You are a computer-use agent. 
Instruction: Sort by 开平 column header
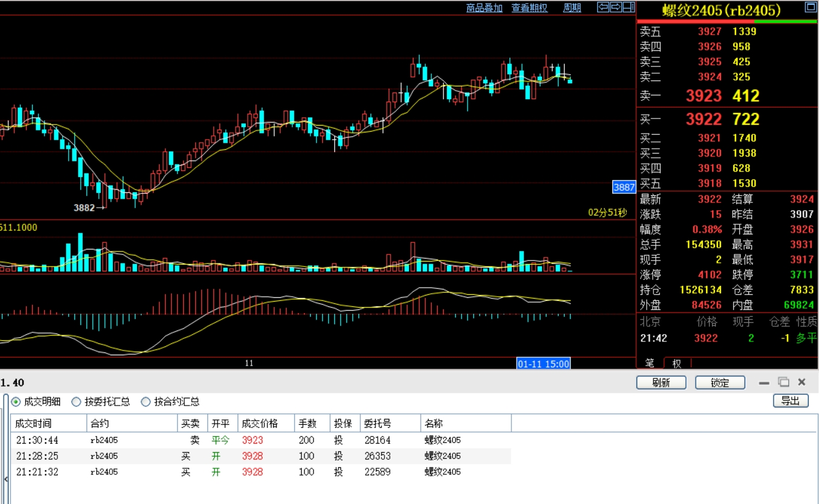click(x=222, y=424)
